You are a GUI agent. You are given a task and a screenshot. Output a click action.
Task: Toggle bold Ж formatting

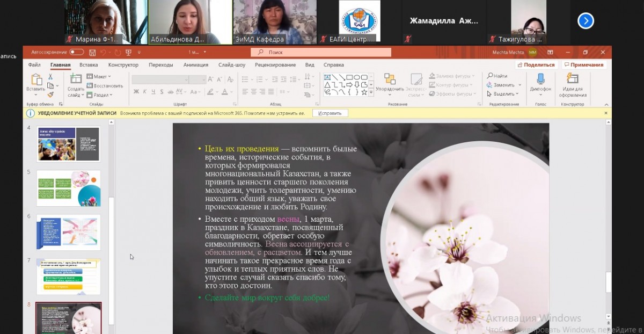(x=136, y=92)
